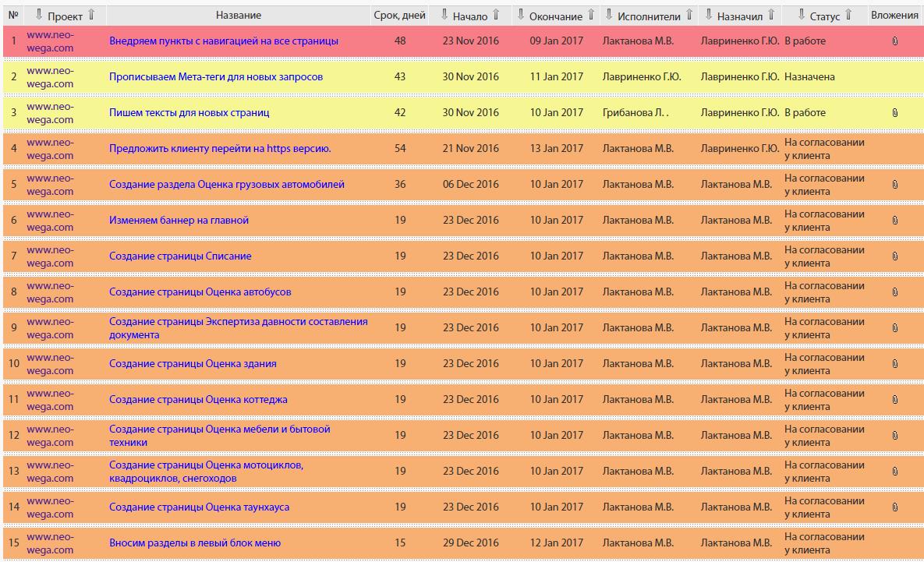Select end date '09 Jan 2017'
The image size is (924, 562).
556,41
